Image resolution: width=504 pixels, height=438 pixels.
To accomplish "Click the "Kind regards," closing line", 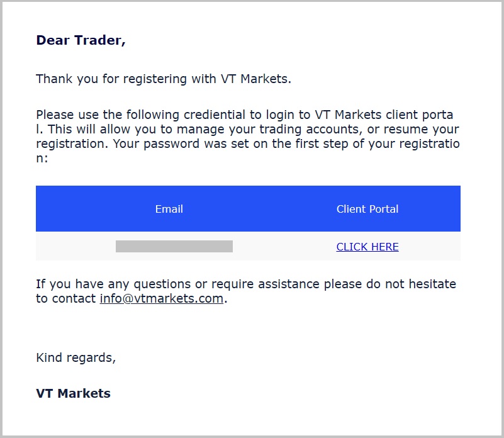I will pos(76,357).
